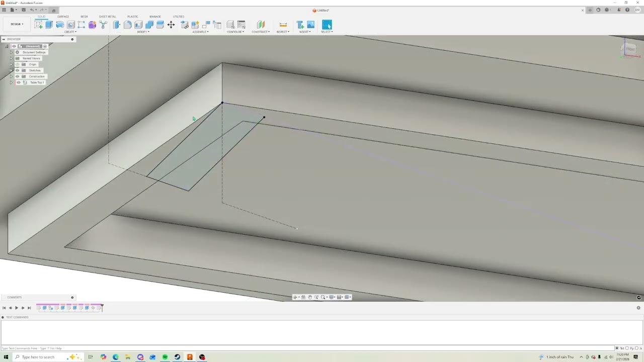644x362 pixels.
Task: Select the Measure tool
Action: [283, 25]
